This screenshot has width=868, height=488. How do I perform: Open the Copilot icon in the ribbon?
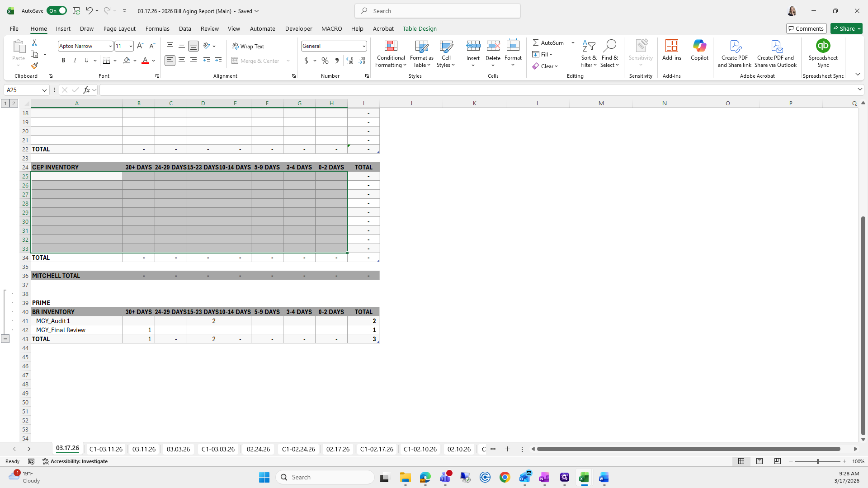coord(699,46)
